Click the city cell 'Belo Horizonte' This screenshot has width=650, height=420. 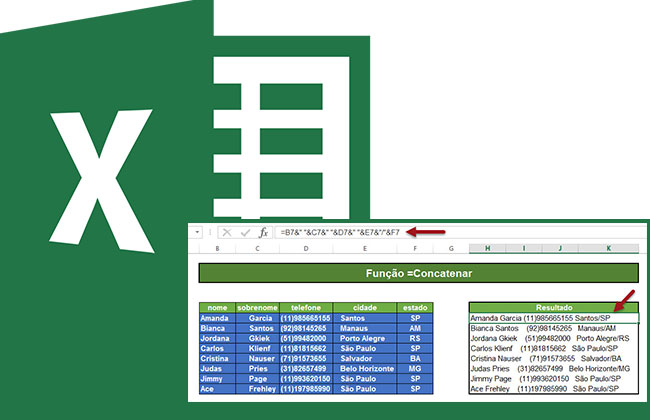coord(365,369)
